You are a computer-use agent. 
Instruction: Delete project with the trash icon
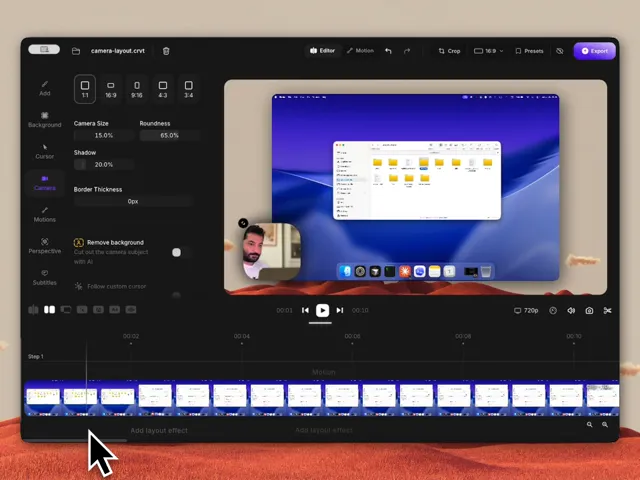pyautogui.click(x=166, y=51)
